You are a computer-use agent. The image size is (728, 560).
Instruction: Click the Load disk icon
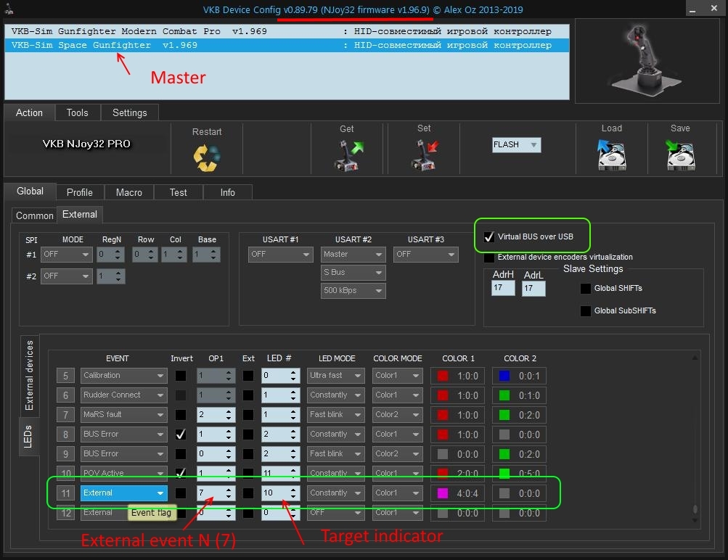point(611,154)
